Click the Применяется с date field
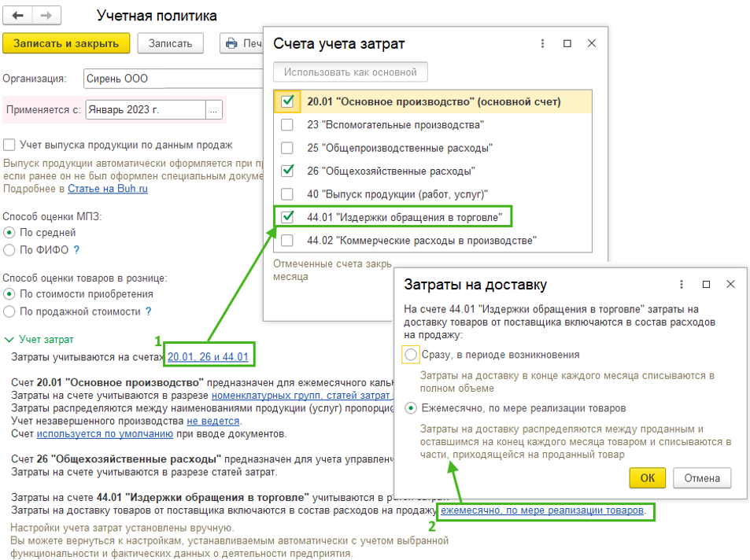 pos(146,110)
